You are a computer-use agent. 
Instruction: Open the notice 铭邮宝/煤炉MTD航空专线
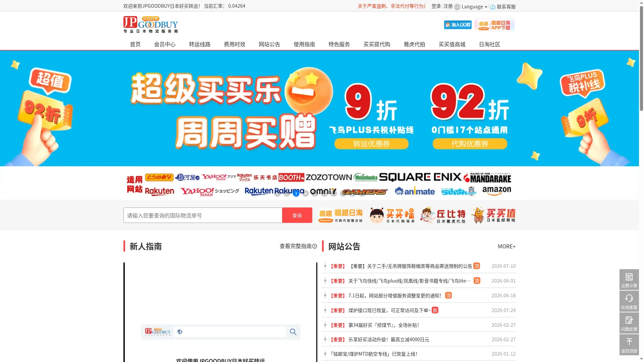click(373, 354)
